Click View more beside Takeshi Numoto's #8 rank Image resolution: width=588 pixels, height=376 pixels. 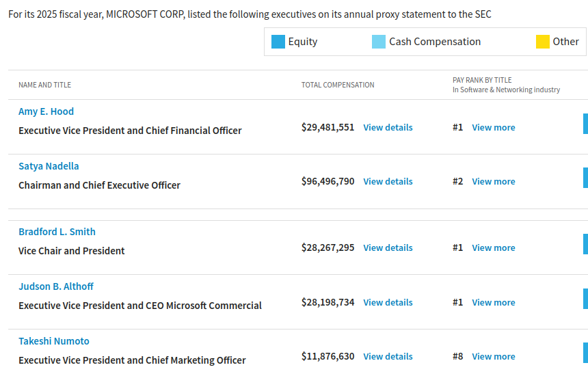pyautogui.click(x=493, y=356)
